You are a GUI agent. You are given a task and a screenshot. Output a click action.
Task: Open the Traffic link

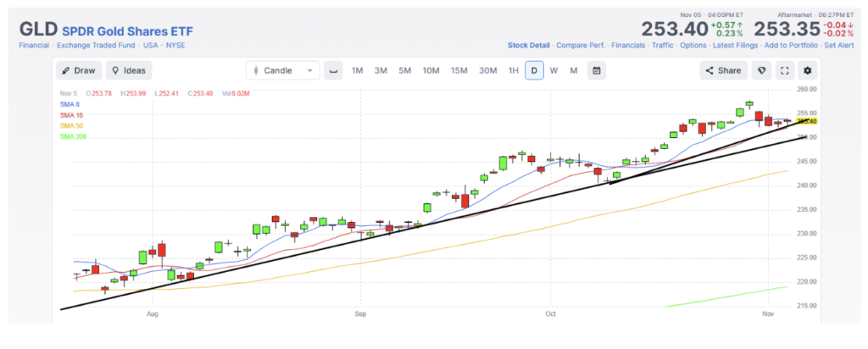tap(663, 46)
